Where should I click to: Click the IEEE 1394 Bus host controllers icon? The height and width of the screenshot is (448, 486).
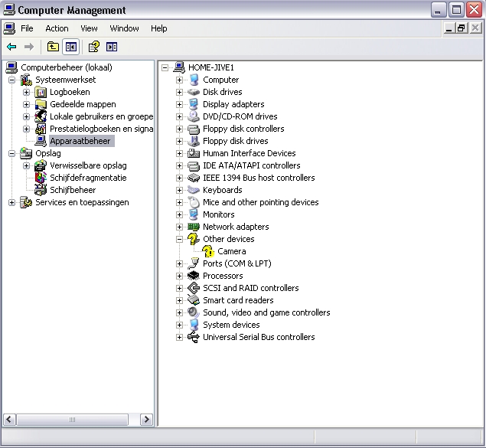(x=194, y=178)
